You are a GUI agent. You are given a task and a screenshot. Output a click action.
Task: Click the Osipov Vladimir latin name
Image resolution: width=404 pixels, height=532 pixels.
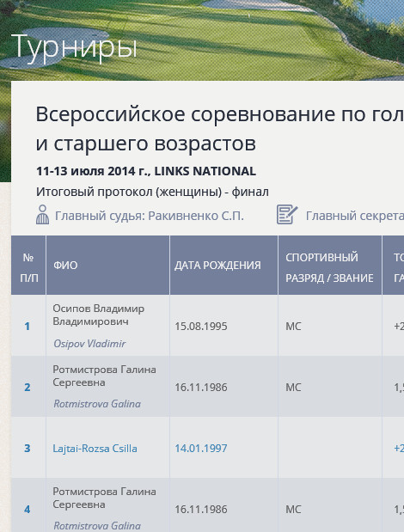coord(89,344)
